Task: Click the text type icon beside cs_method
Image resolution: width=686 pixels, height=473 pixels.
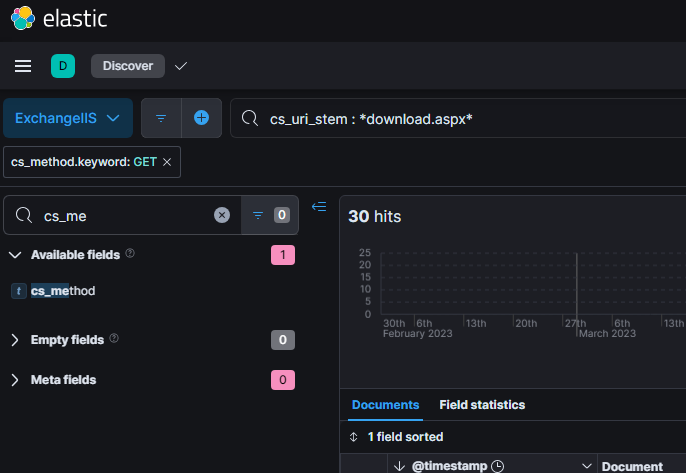Action: point(19,291)
